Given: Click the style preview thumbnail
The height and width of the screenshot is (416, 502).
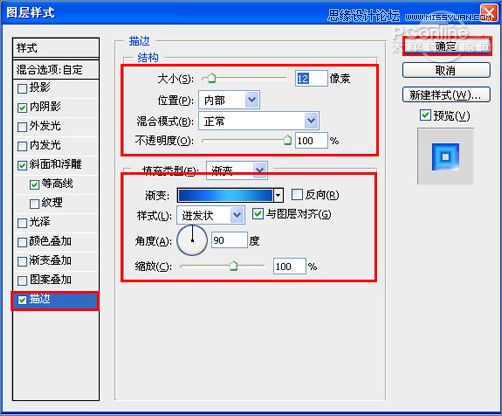Looking at the screenshot, I should 445,156.
